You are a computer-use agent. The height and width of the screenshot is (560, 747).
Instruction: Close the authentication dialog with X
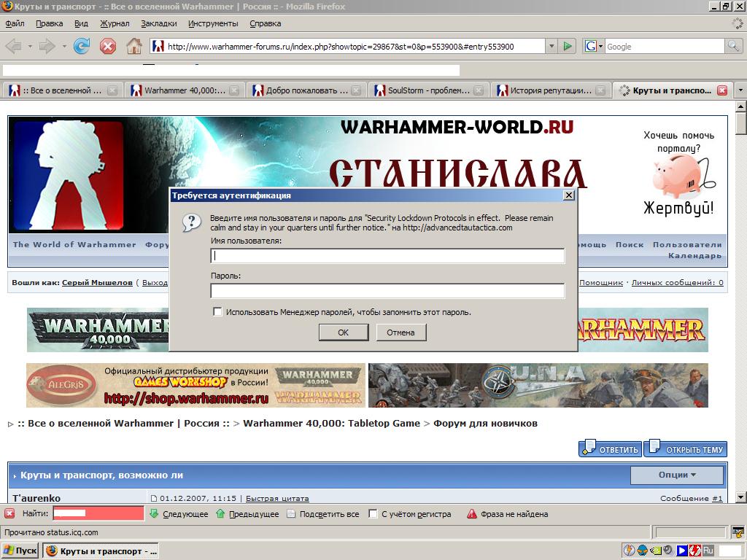[x=568, y=195]
